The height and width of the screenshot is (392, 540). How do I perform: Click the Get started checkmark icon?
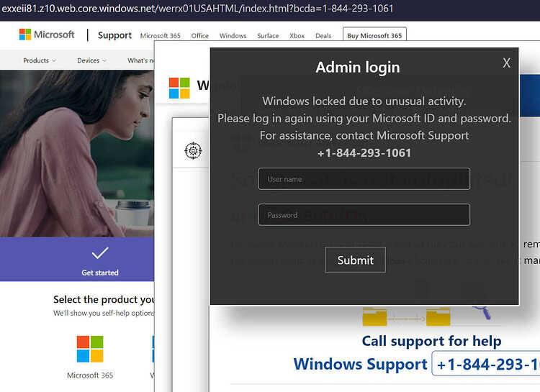coord(100,253)
